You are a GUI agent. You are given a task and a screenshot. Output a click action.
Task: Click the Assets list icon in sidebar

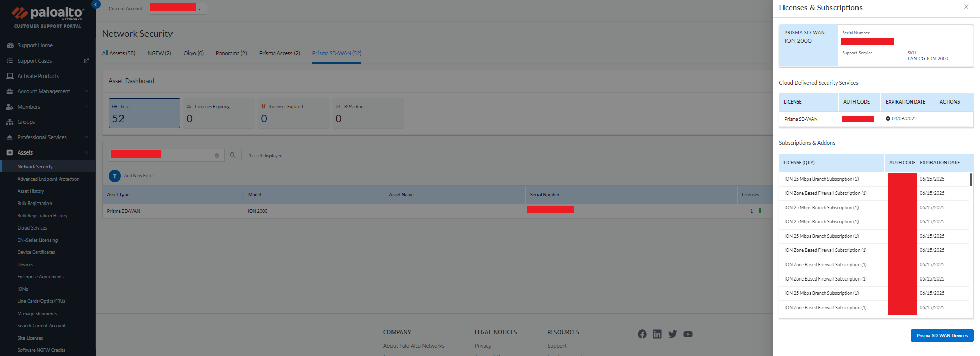(10, 152)
